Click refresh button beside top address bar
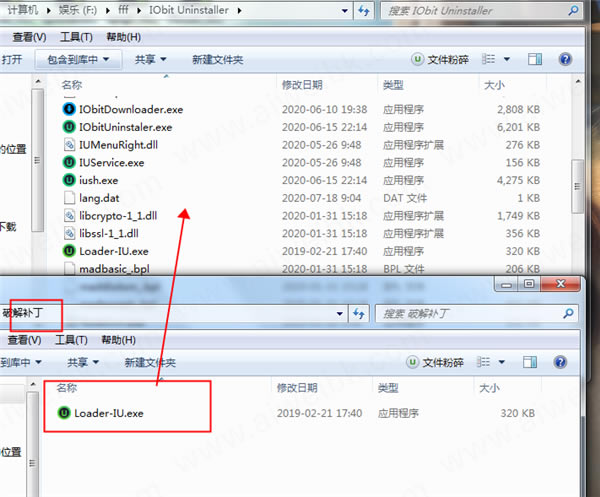 point(364,11)
